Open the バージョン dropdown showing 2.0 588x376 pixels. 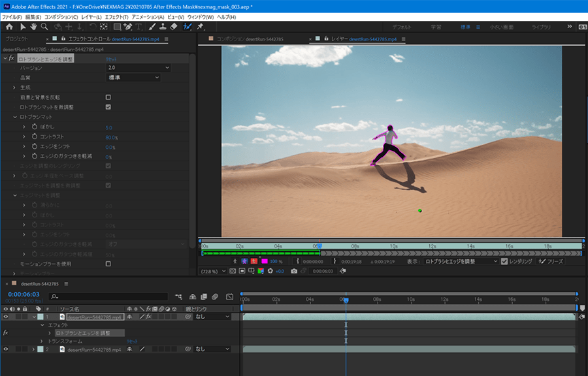[x=138, y=68]
